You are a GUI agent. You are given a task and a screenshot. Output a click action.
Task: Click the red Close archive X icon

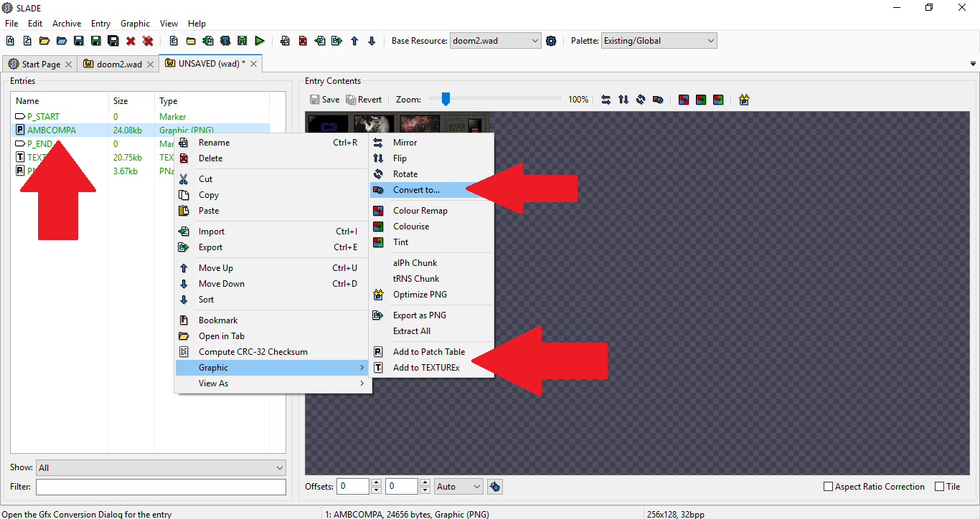[x=131, y=41]
